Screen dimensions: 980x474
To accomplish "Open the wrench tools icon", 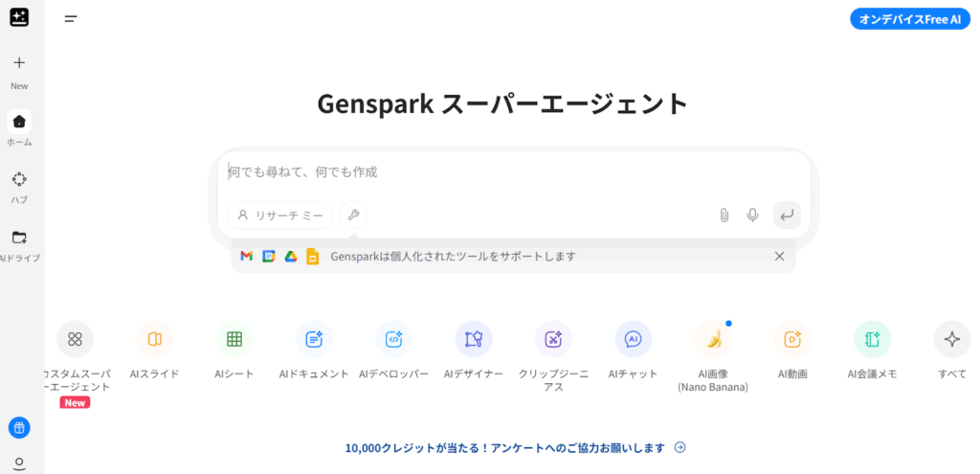I will point(353,215).
